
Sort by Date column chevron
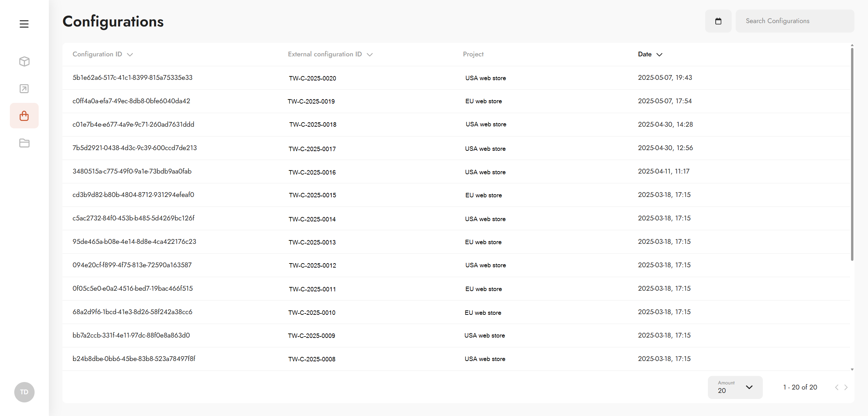[659, 54]
